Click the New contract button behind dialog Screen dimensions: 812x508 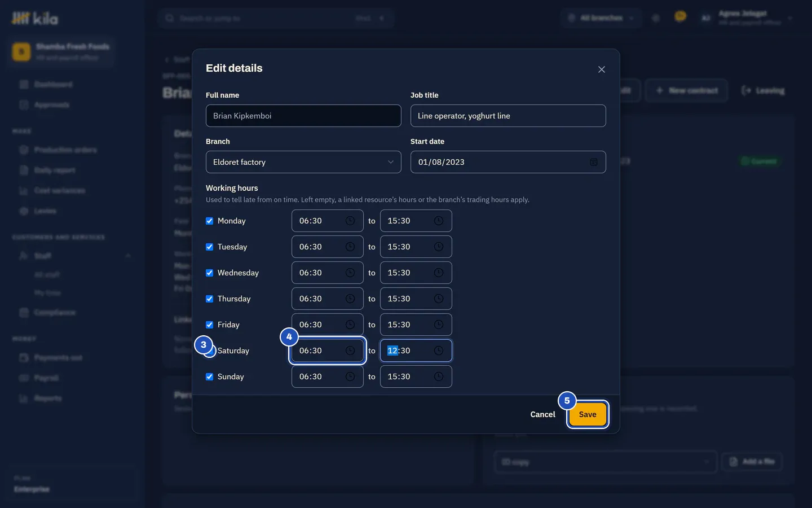(686, 90)
